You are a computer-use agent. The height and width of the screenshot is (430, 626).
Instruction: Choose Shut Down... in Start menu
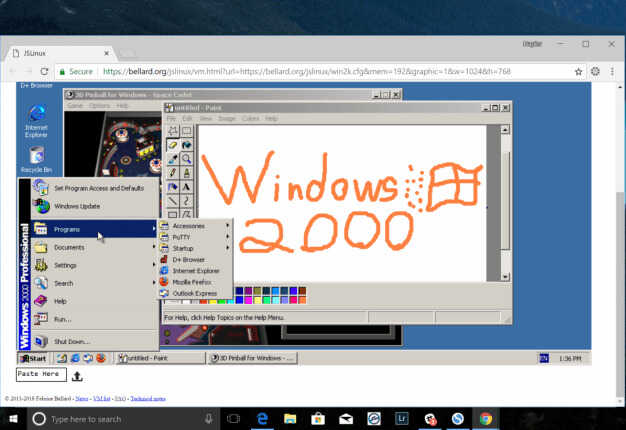(x=95, y=341)
